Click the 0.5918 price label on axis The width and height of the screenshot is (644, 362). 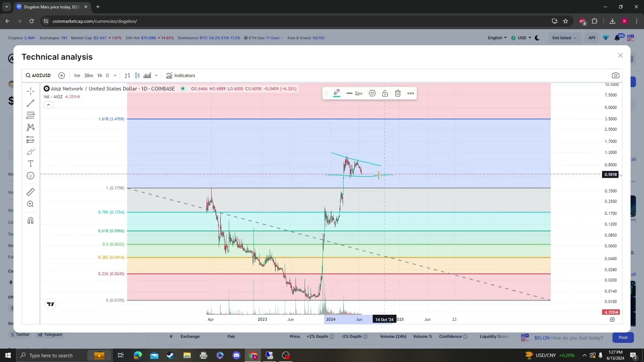610,174
